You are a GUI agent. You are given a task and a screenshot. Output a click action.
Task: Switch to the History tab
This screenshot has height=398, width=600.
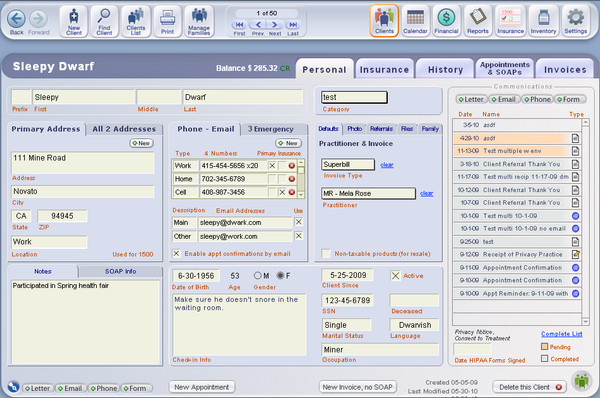(445, 70)
